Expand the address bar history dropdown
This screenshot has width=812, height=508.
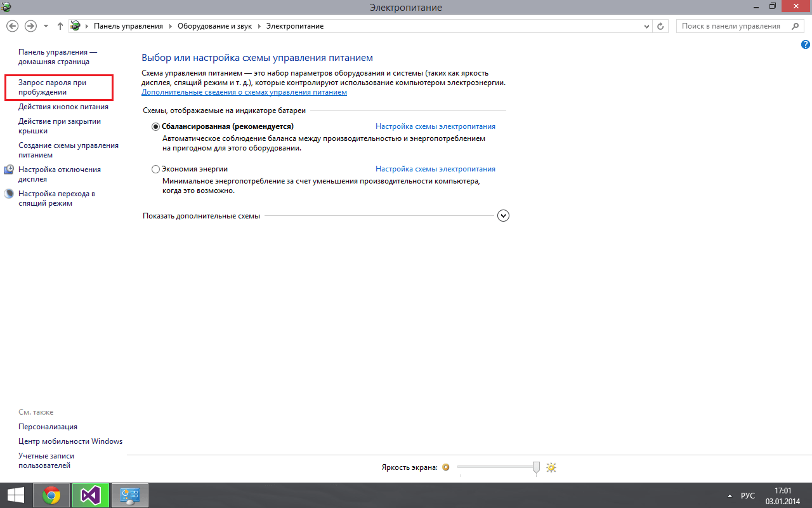pyautogui.click(x=646, y=26)
